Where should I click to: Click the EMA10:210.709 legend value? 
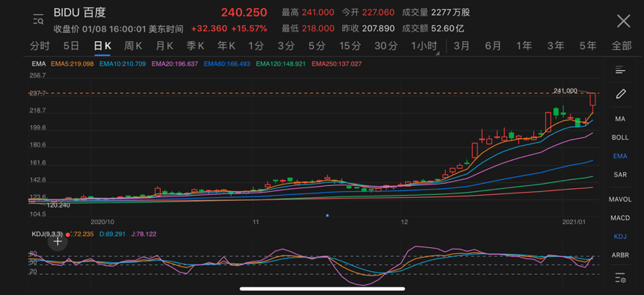pos(123,64)
